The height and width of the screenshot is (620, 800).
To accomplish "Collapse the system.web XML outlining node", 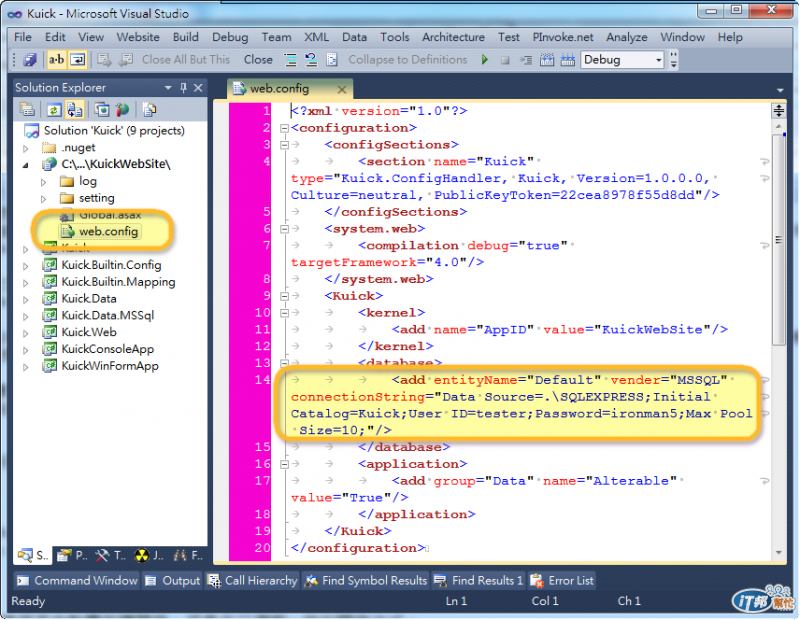I will 285,229.
